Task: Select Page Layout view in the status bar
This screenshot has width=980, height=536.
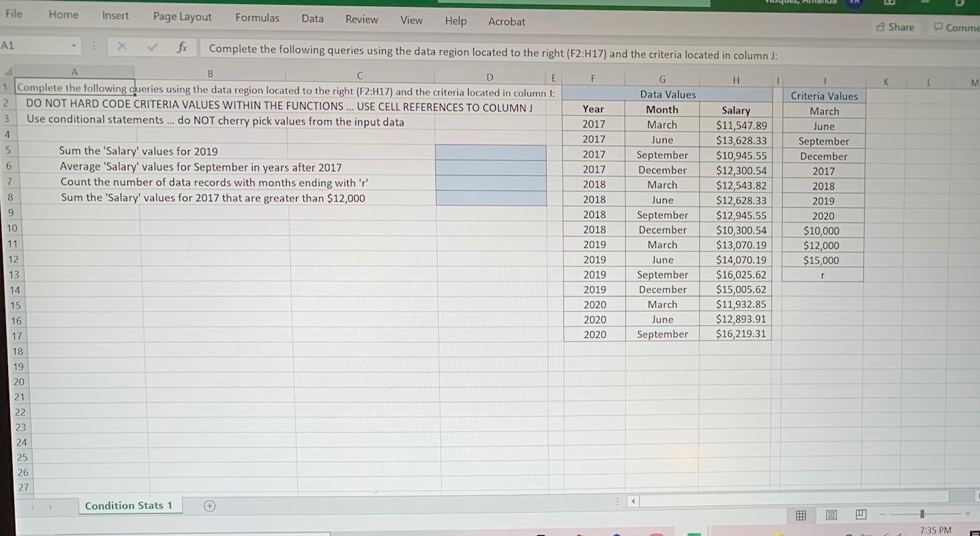Action: [831, 515]
